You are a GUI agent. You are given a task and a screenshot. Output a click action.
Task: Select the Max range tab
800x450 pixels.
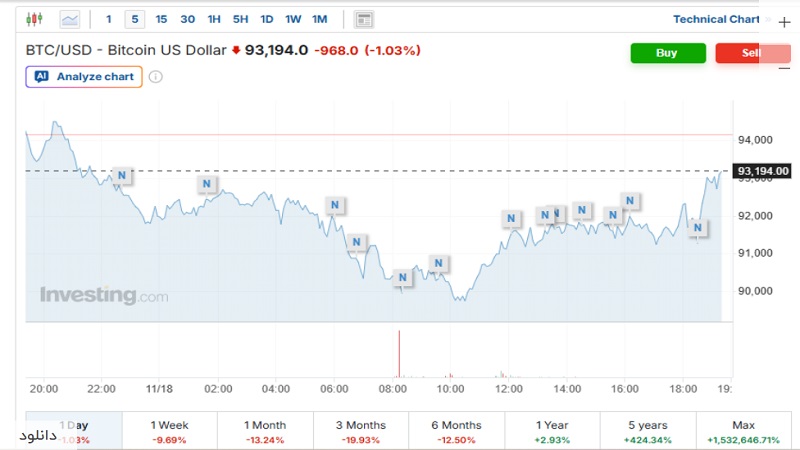(x=743, y=431)
